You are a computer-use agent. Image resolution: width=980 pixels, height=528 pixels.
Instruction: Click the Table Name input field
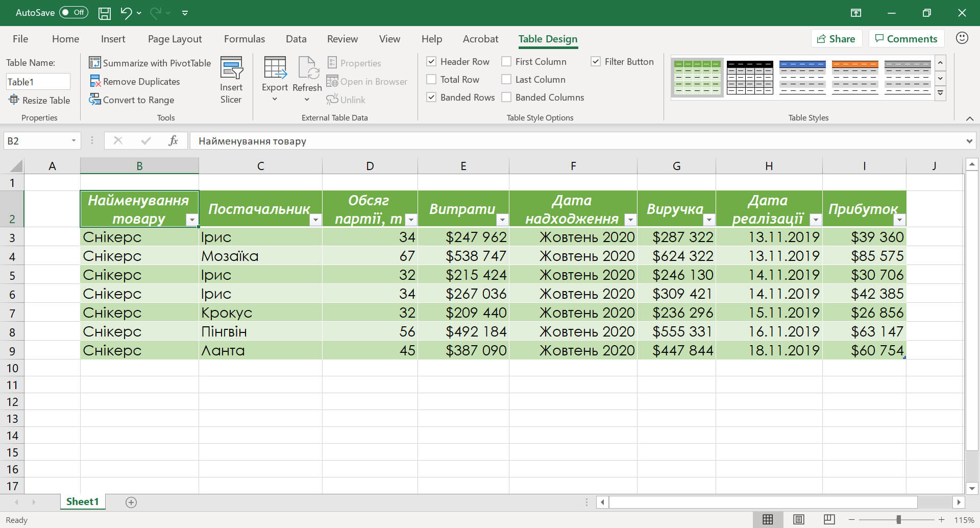point(38,81)
